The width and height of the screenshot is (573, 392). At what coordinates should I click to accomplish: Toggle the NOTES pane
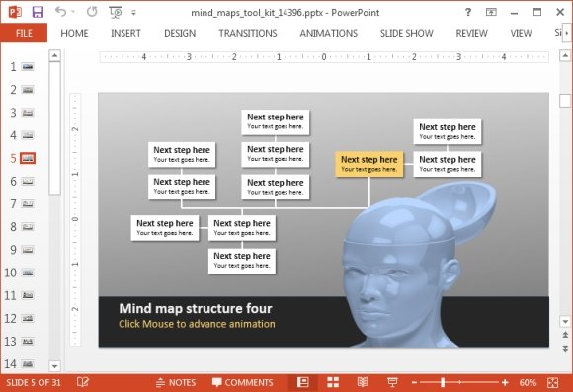[x=176, y=382]
